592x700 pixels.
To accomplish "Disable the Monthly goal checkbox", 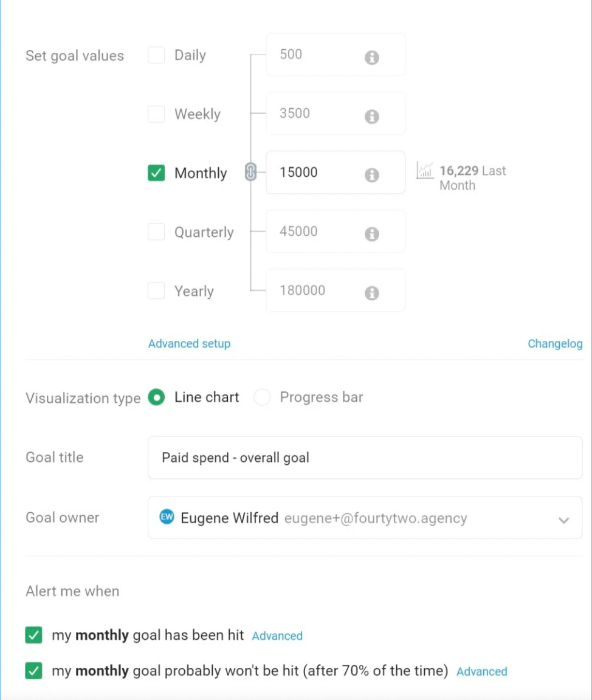I will [x=156, y=173].
